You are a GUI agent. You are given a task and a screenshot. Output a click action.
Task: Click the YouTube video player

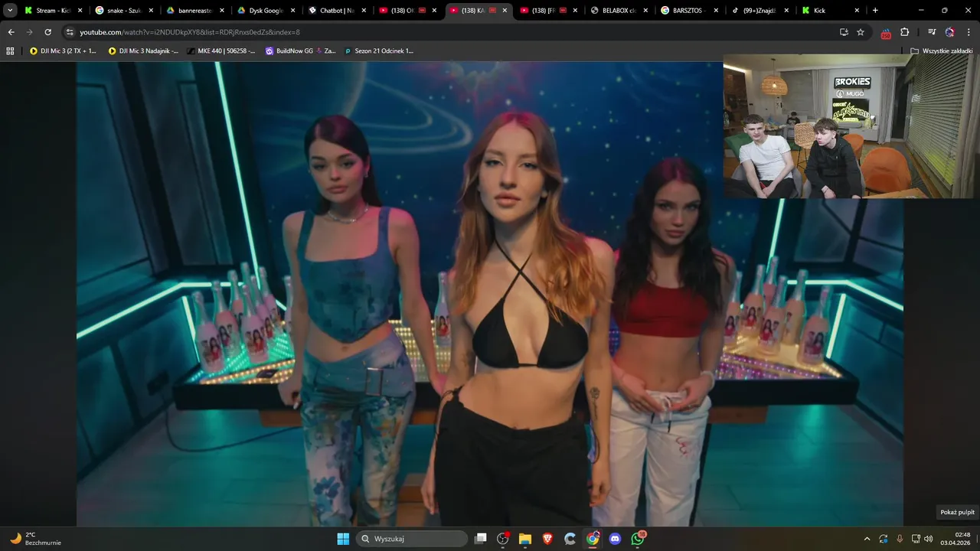[490, 294]
